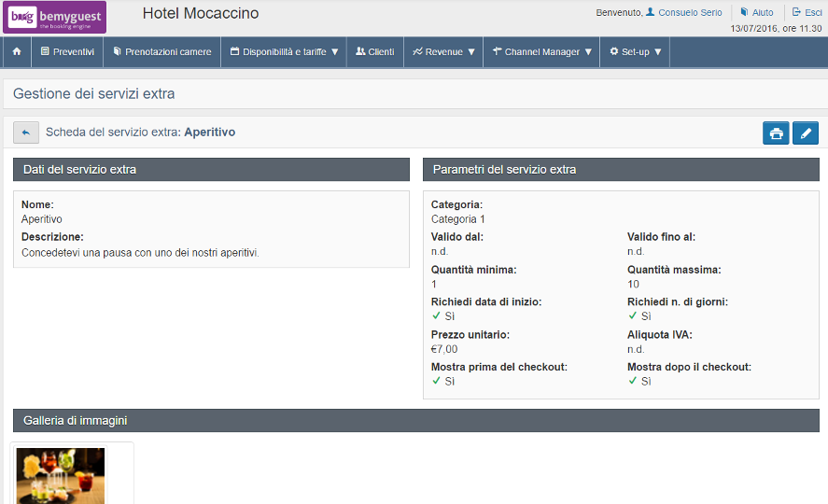Click the Consuelo Serio user link

(x=690, y=13)
